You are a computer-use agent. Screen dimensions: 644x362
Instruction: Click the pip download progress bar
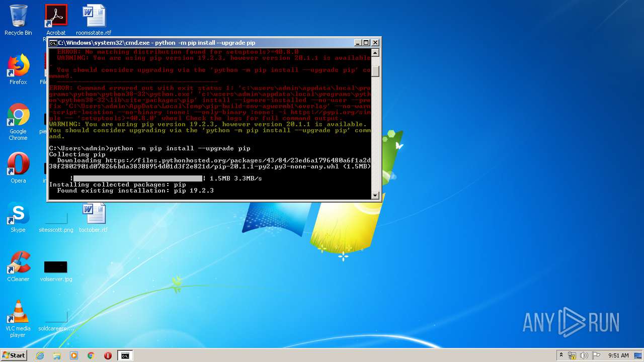click(138, 178)
